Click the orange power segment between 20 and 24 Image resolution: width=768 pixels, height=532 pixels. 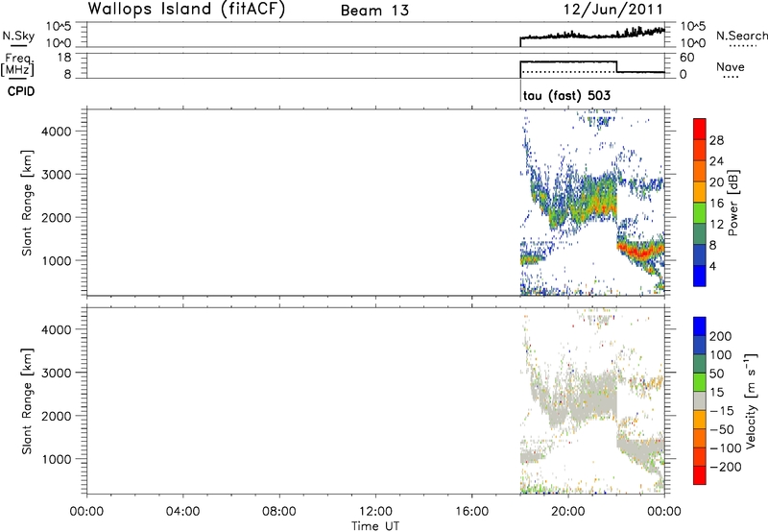(x=700, y=172)
